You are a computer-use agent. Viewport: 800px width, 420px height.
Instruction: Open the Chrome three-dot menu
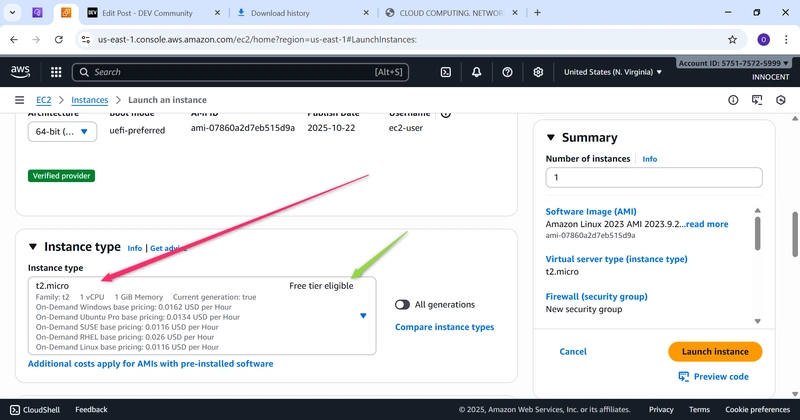click(786, 39)
